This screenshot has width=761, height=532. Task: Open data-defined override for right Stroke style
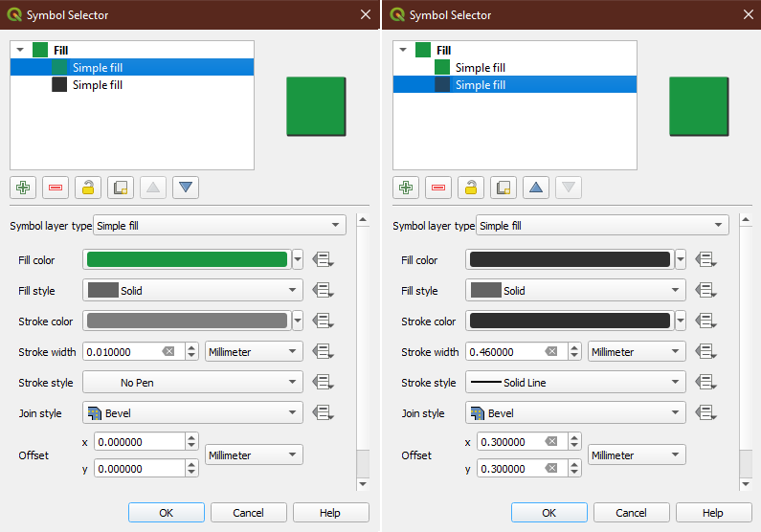pos(705,382)
